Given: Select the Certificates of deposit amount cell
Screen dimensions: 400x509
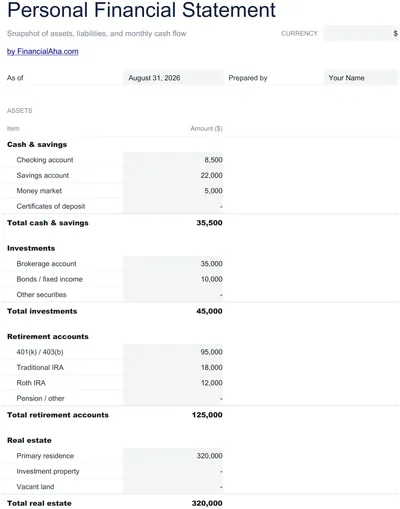Looking at the screenshot, I should (x=173, y=206).
